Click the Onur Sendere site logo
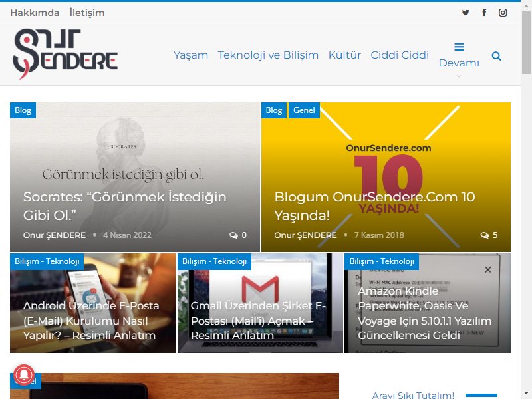Viewport: 532px width, 399px height. (x=65, y=54)
